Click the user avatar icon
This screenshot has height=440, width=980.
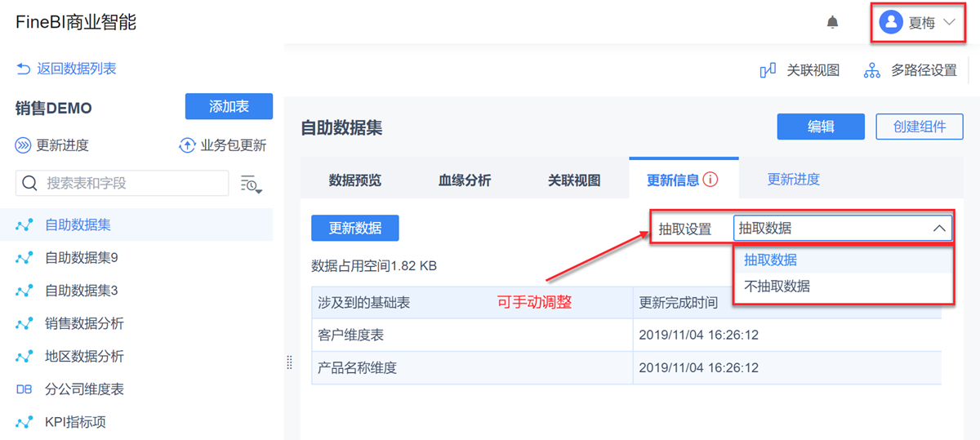coord(891,23)
